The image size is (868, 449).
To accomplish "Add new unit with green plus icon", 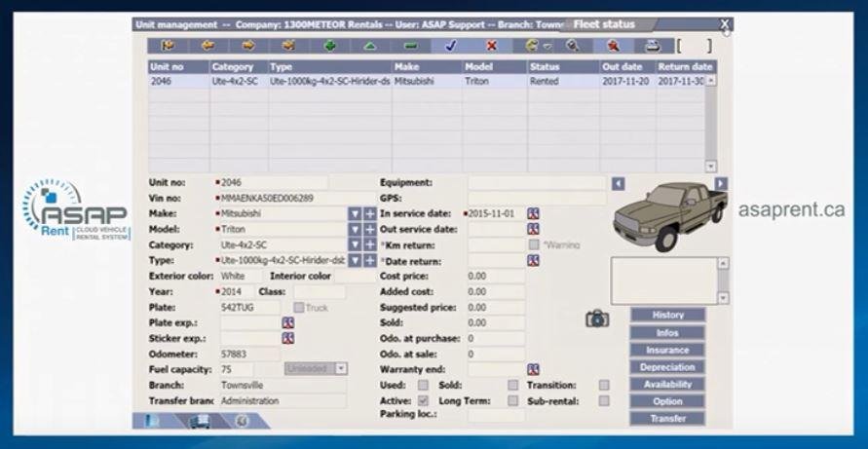I will coord(329,46).
